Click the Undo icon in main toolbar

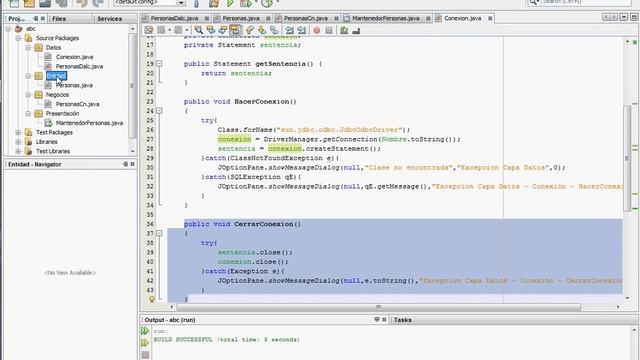point(82,3)
